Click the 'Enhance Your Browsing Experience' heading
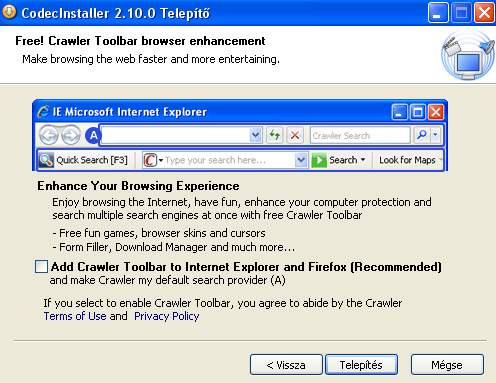Image resolution: width=496 pixels, height=383 pixels. tap(138, 186)
